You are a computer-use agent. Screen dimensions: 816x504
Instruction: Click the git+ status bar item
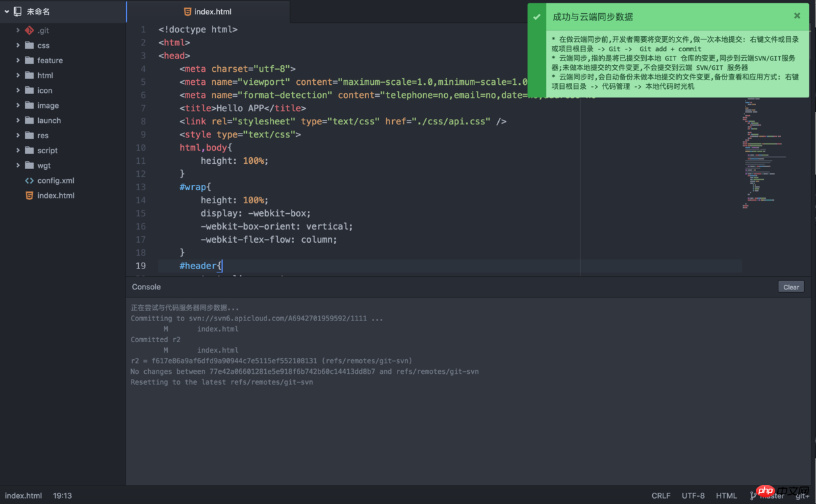click(x=802, y=495)
